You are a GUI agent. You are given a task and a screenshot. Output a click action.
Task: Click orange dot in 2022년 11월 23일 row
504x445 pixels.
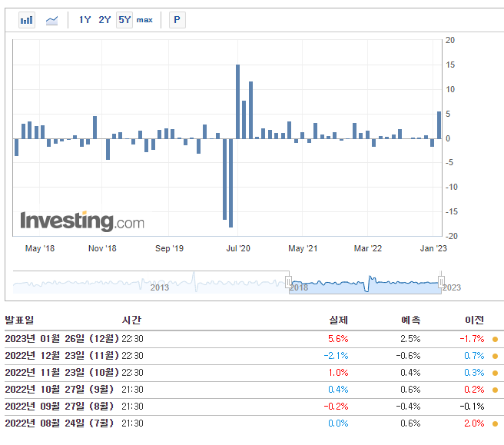[x=495, y=373]
